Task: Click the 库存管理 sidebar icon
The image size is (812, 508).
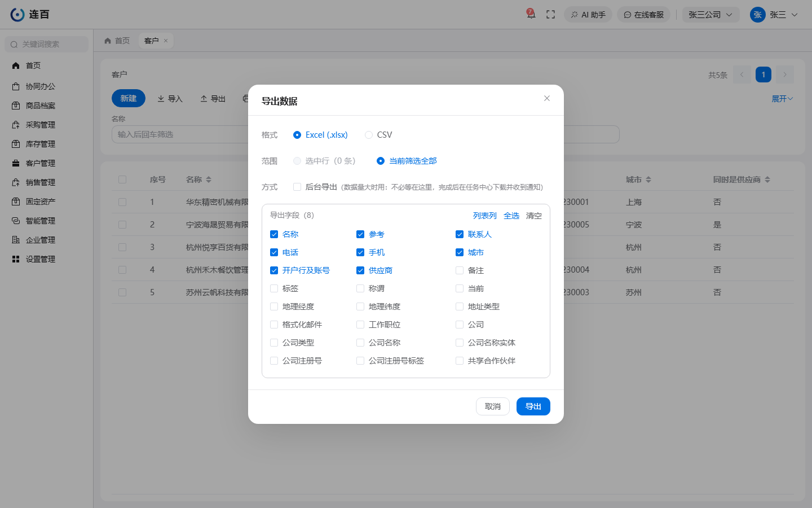Action: [x=16, y=144]
